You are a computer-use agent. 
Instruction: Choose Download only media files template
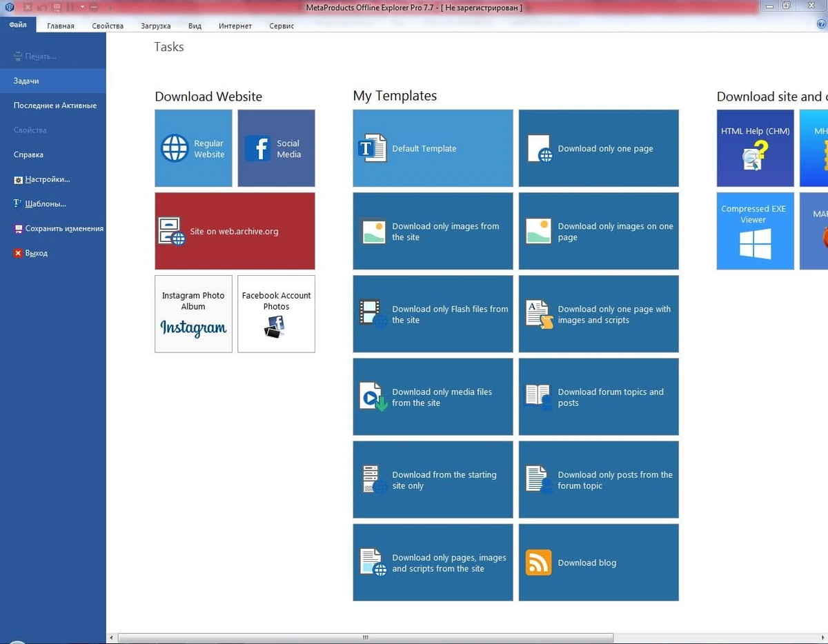click(433, 396)
